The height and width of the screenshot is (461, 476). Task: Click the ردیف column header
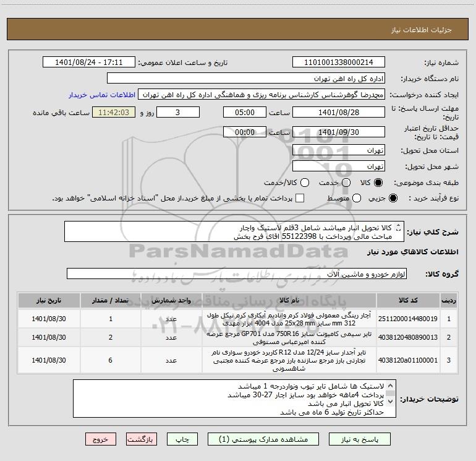[448, 300]
